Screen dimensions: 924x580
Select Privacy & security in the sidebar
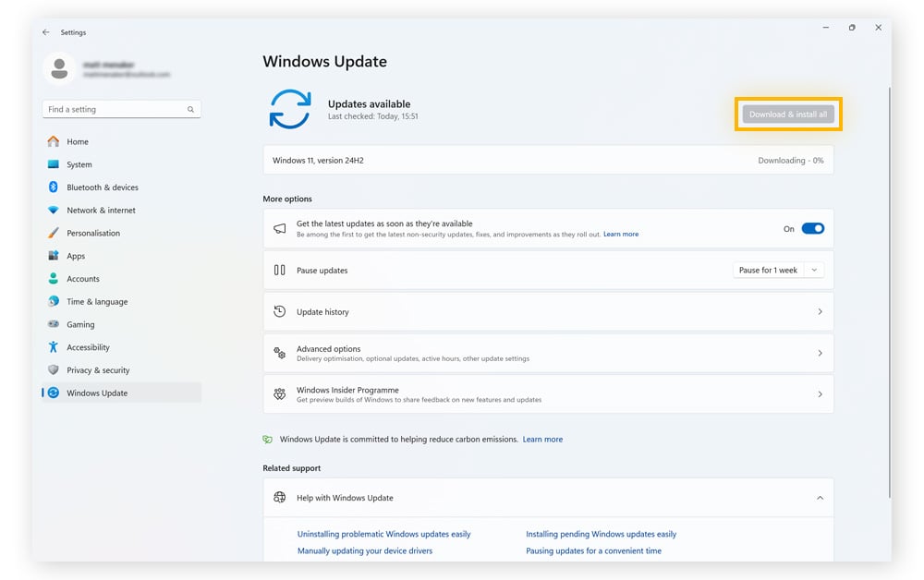pos(92,369)
